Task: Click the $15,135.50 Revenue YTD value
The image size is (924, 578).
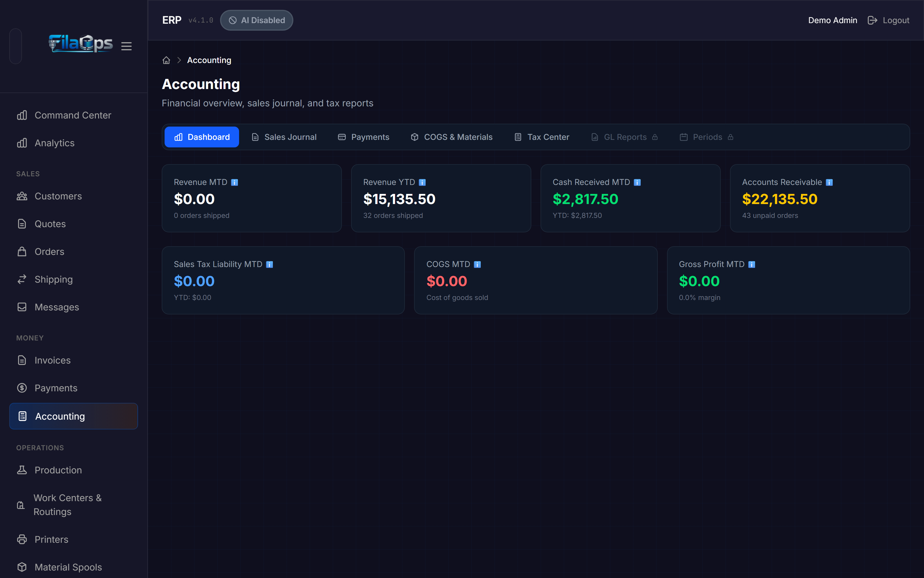Action: point(399,199)
